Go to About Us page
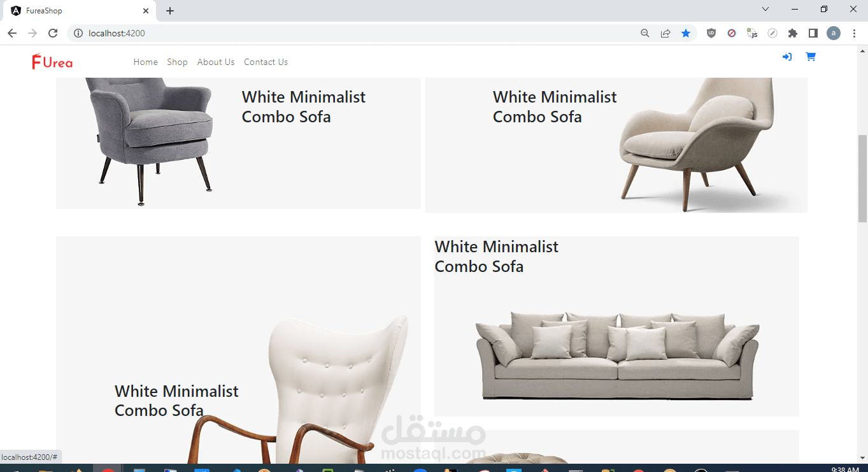This screenshot has width=868, height=472. point(216,62)
